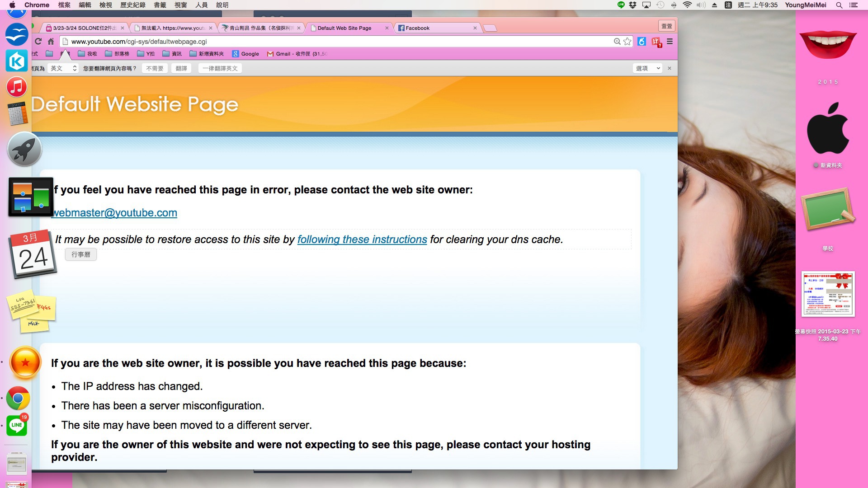The image size is (868, 488).
Task: Click the 不需要 button in translate bar
Action: (155, 68)
